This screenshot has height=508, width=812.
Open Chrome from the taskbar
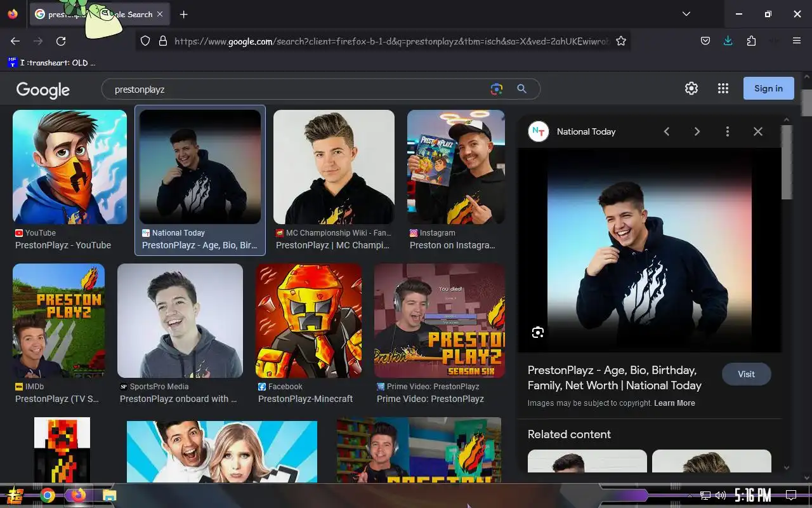click(x=48, y=495)
